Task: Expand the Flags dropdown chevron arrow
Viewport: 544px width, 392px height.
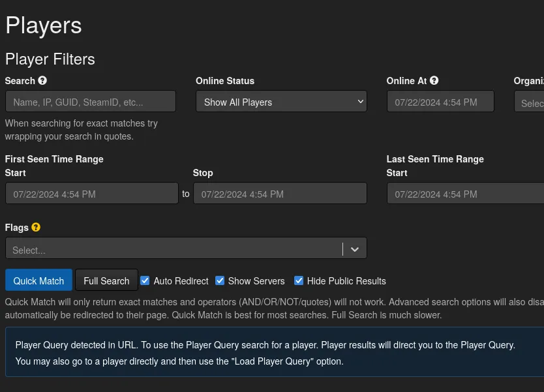Action: [x=355, y=249]
